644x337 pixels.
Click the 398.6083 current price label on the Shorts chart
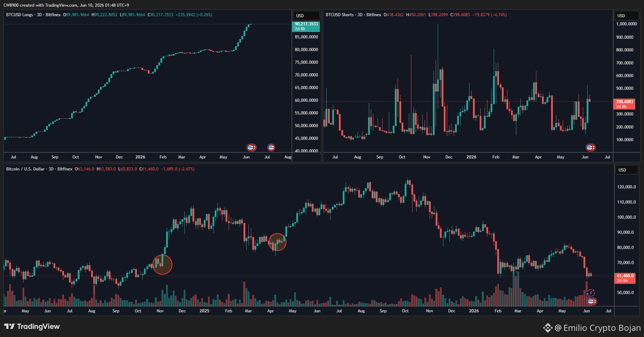[x=625, y=104]
